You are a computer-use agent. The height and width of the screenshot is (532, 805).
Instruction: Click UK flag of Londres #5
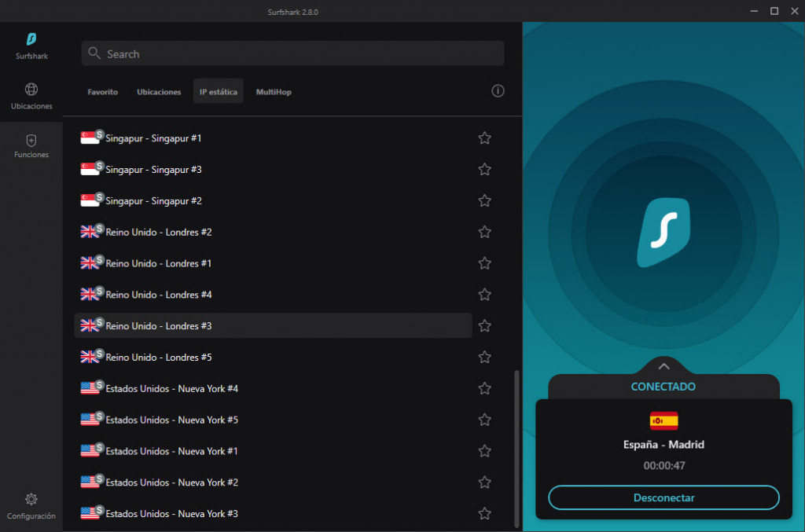[90, 358]
